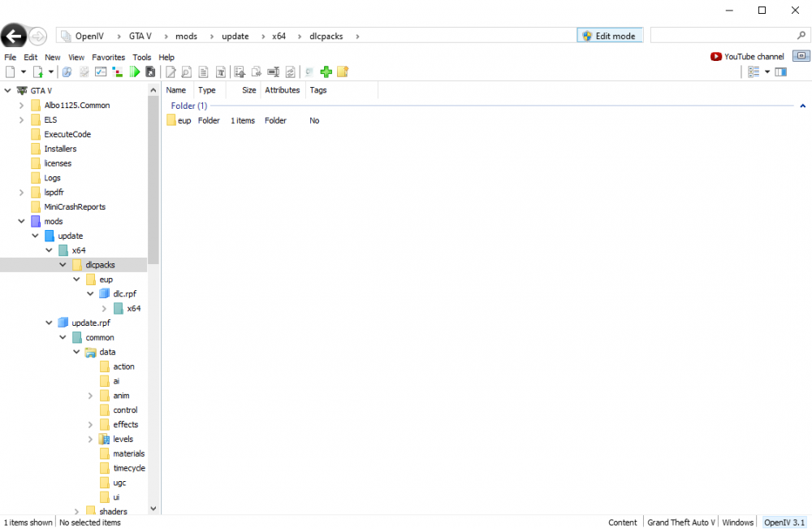Click the blue magnifier document toolbar icon
812x529 pixels.
point(67,72)
